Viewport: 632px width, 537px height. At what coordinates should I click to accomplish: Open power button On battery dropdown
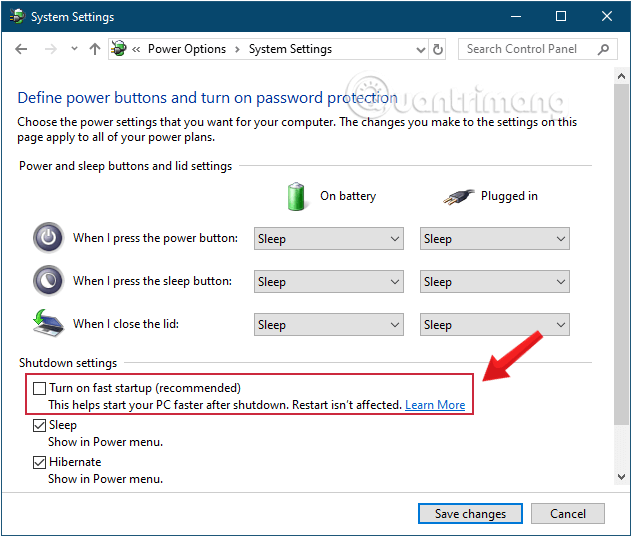coord(328,239)
